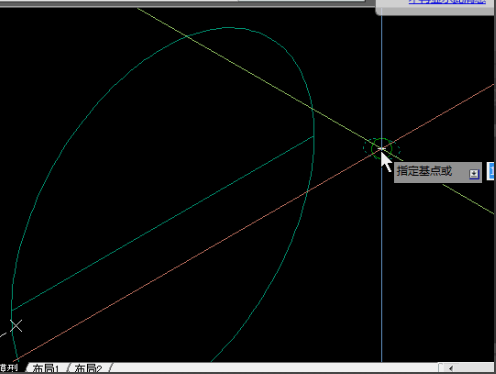Click the horizontal scrollbar left arrow
496x374 pixels.
[451, 368]
